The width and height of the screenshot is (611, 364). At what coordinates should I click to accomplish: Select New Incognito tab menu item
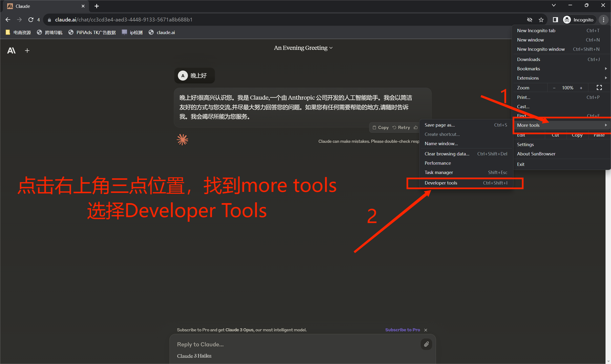coord(561,31)
